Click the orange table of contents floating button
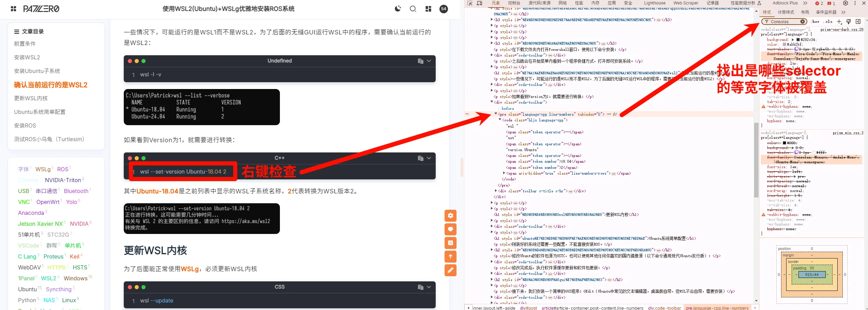Screen dimensions: 868x310 (450, 243)
